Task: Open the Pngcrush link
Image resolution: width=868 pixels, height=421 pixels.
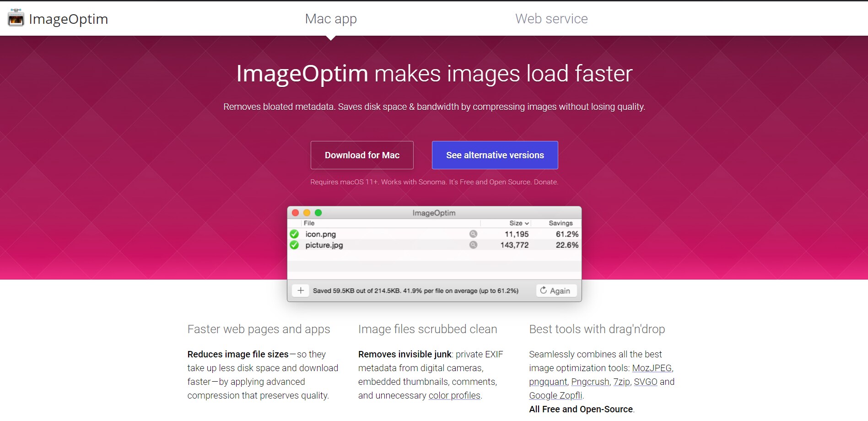Action: click(x=590, y=382)
